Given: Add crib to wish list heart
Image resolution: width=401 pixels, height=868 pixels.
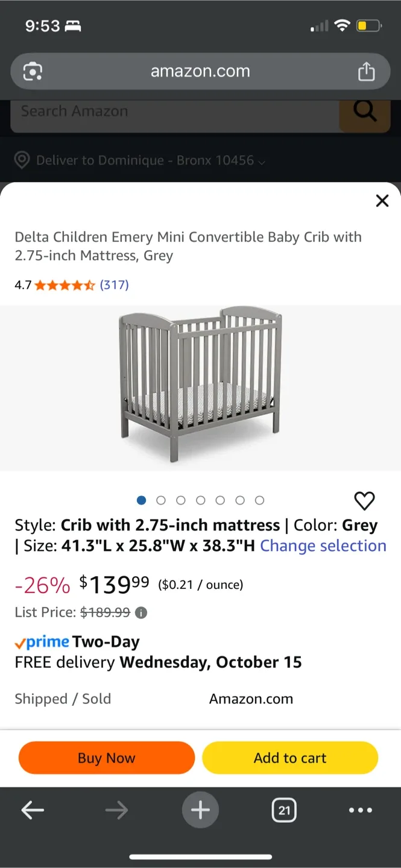Looking at the screenshot, I should point(364,501).
